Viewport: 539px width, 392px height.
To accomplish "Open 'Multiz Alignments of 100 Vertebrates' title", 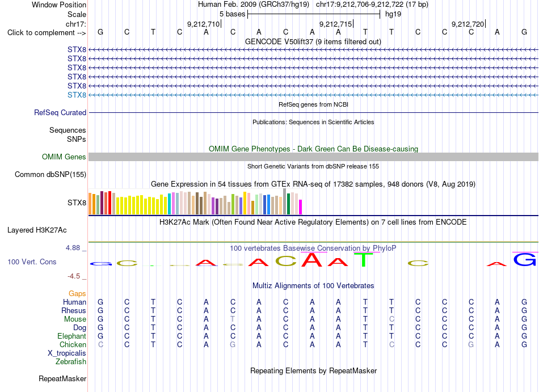I will tap(313, 286).
